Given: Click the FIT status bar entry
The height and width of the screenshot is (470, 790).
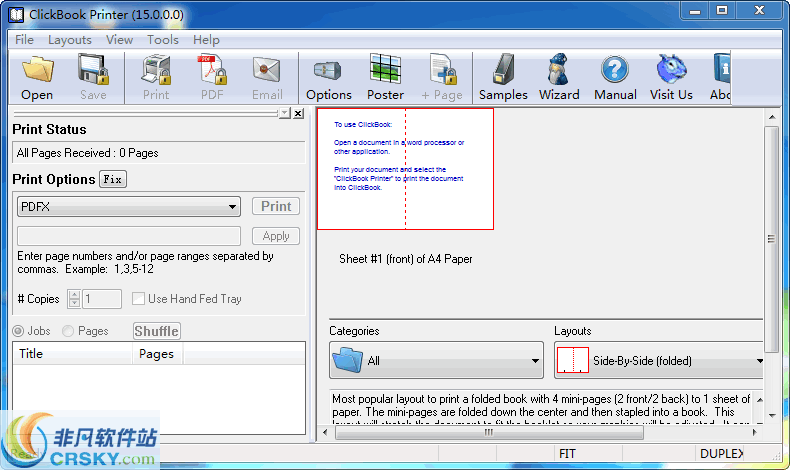Looking at the screenshot, I should (567, 453).
